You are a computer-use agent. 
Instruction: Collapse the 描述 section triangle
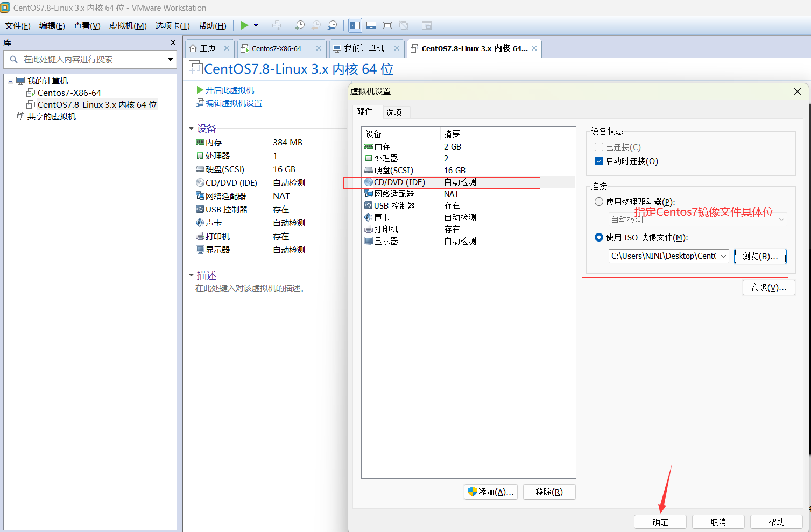click(191, 275)
